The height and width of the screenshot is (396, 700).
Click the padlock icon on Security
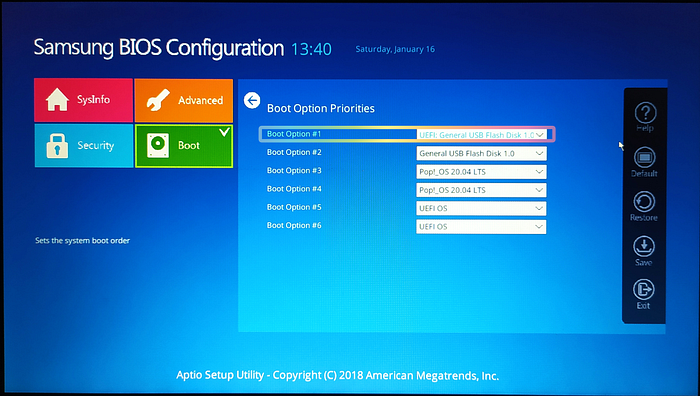pyautogui.click(x=57, y=146)
